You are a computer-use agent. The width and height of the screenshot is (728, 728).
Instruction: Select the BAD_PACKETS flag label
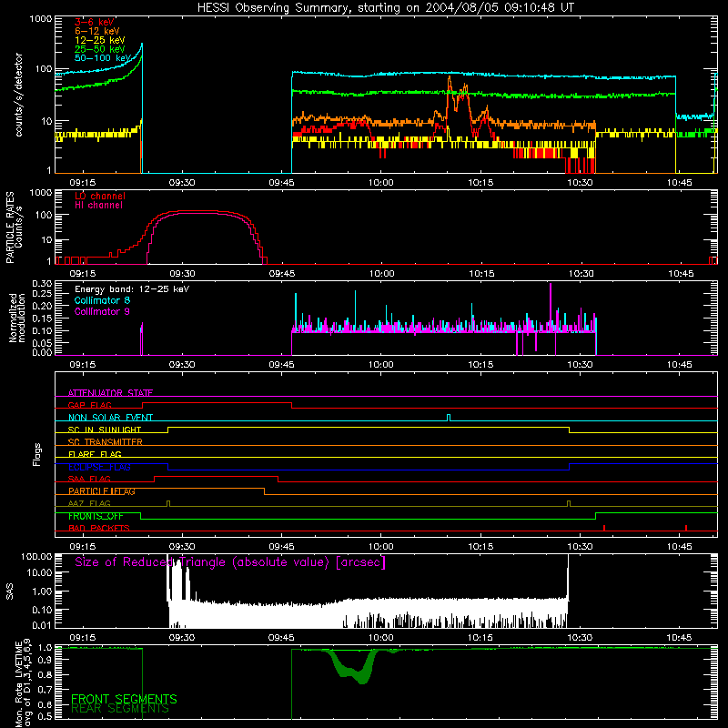[99, 528]
